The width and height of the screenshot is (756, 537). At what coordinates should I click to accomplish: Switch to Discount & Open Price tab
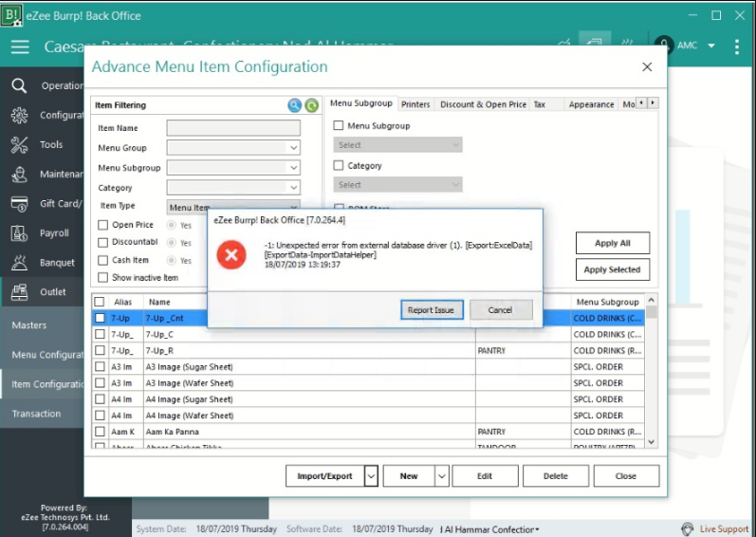click(x=483, y=104)
